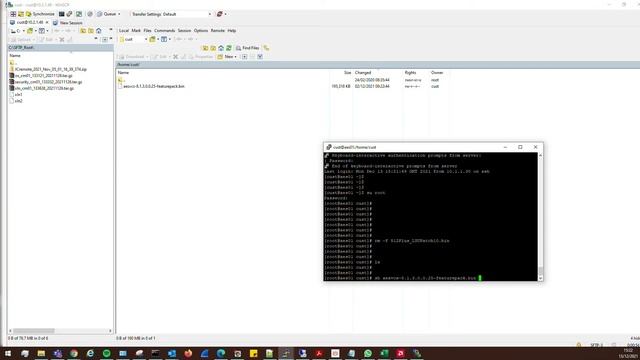
Task: Click the red icon right of Transfer Settings
Action: click(x=220, y=14)
